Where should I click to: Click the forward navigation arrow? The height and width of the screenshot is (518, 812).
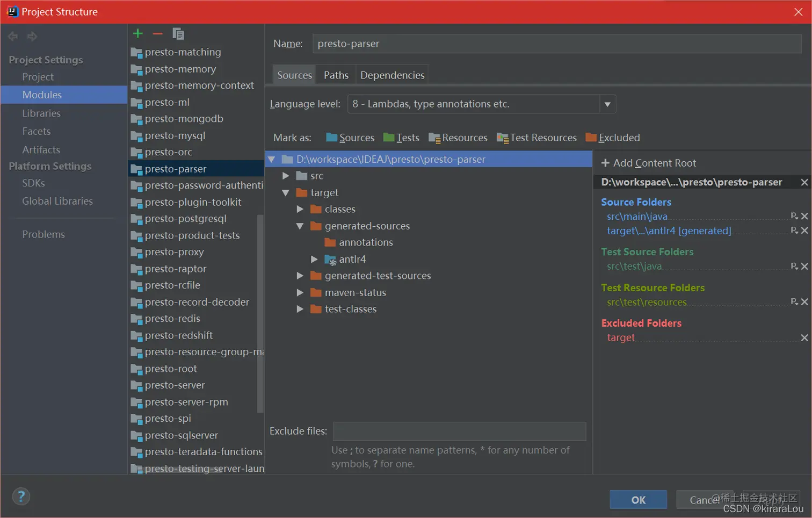click(x=32, y=36)
